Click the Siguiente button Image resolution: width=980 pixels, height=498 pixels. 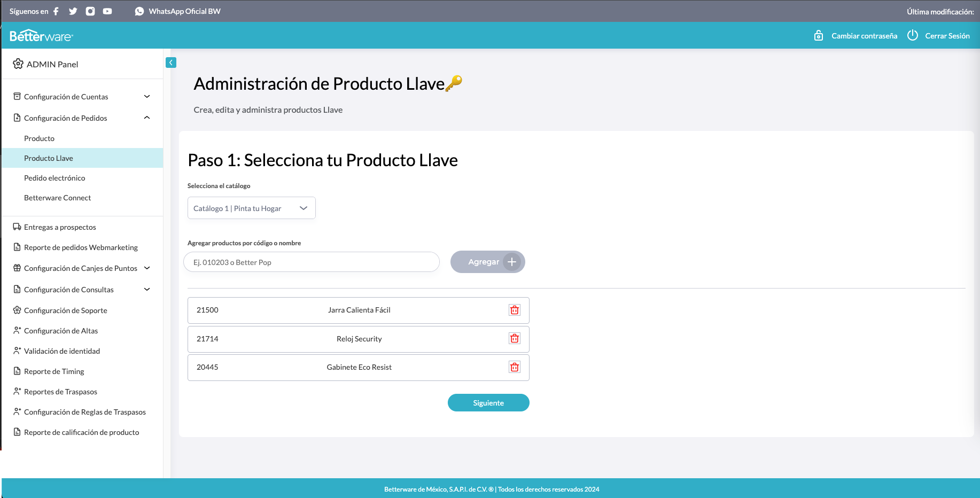(x=488, y=403)
